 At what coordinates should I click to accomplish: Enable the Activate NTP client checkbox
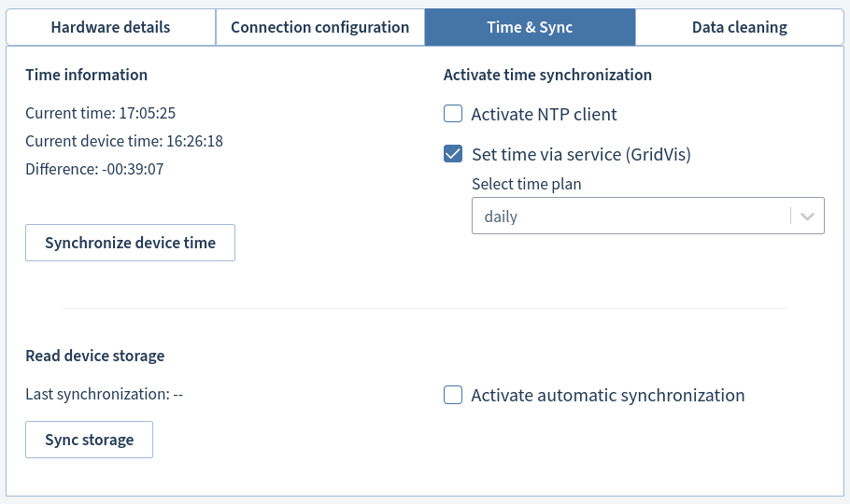pos(453,115)
